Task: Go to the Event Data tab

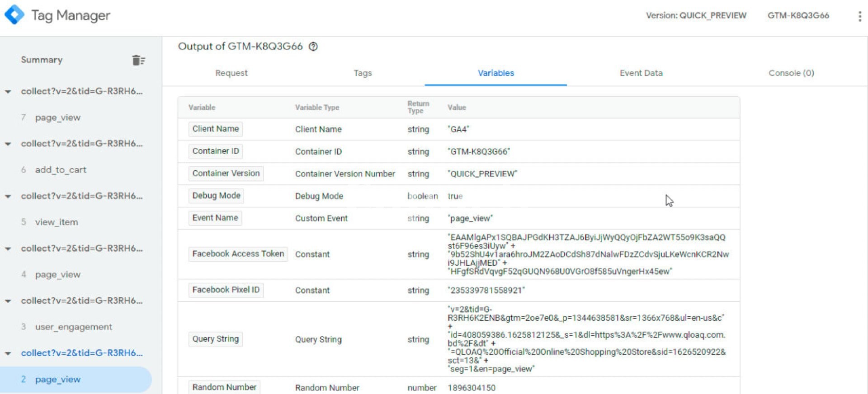Action: 641,73
